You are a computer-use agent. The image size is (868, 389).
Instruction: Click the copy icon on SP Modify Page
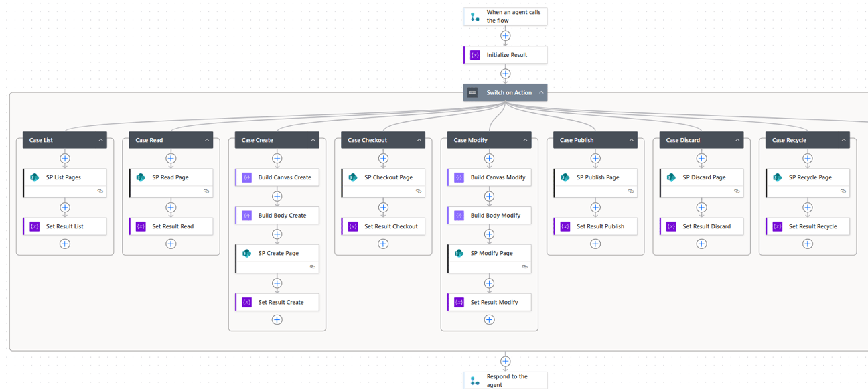pyautogui.click(x=524, y=266)
